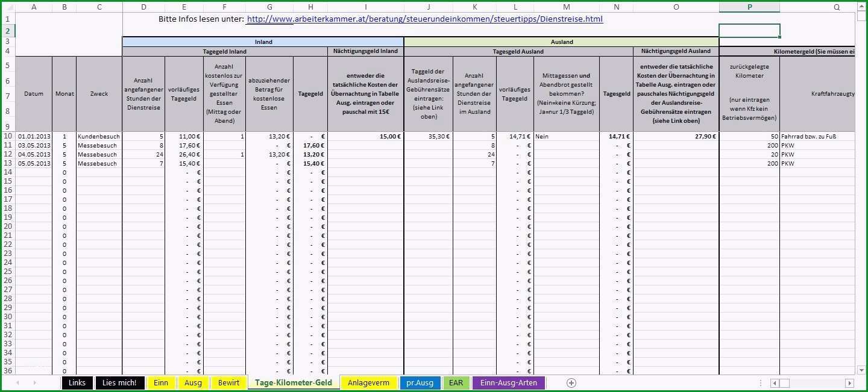
Task: Select column A header
Action: click(34, 7)
